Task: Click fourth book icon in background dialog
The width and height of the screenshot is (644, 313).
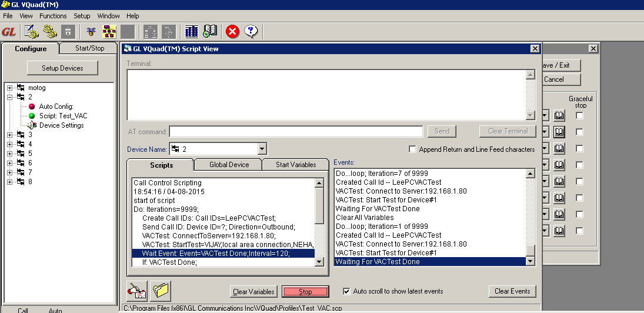Action: [x=559, y=165]
